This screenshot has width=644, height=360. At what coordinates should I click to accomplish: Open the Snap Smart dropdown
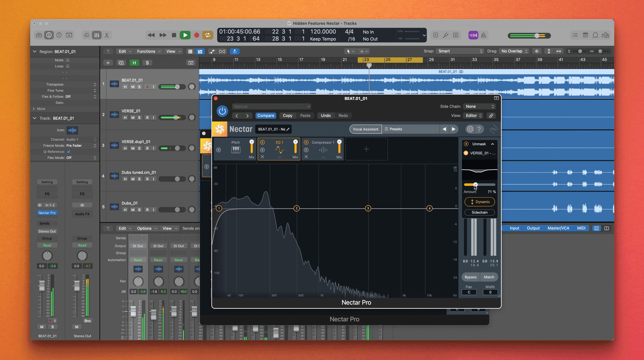click(460, 51)
